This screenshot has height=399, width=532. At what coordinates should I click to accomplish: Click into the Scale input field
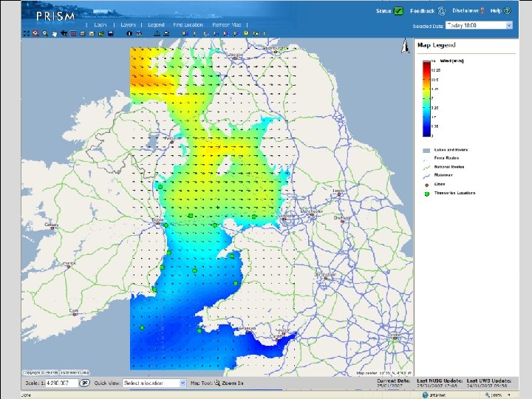coord(62,383)
